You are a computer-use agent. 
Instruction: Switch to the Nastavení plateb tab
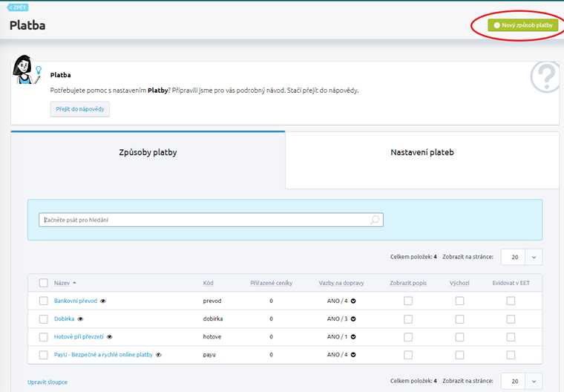422,160
